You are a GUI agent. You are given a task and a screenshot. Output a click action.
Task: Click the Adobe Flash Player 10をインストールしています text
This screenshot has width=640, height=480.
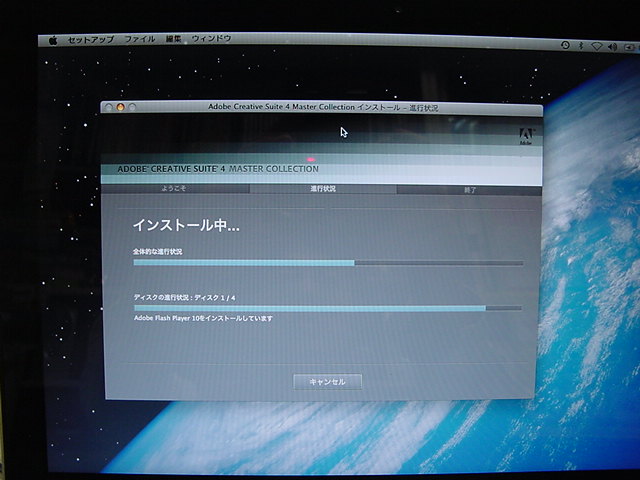point(203,318)
